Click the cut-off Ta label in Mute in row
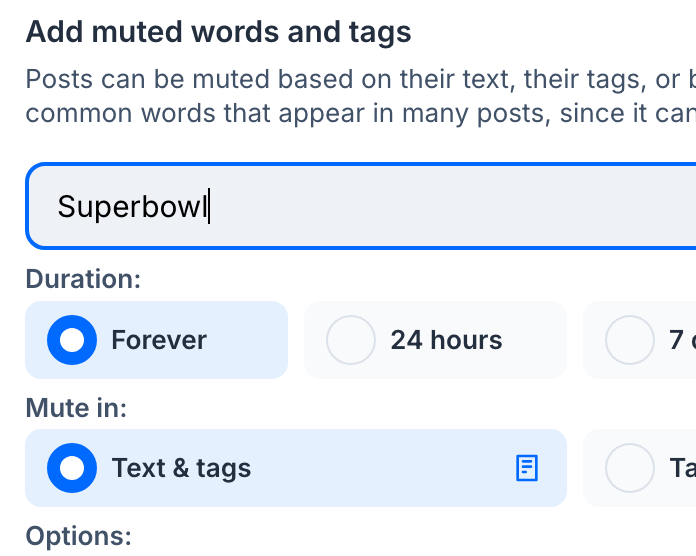Viewport: 696px width, 556px height. [682, 468]
